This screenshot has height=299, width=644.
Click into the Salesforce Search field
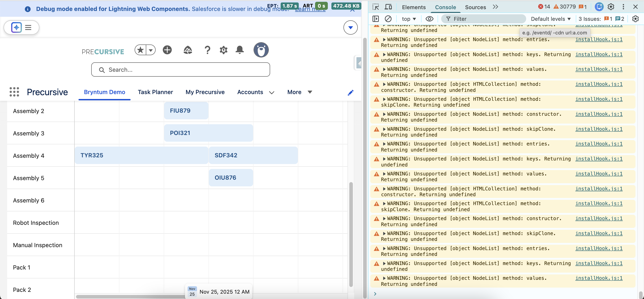coord(180,70)
